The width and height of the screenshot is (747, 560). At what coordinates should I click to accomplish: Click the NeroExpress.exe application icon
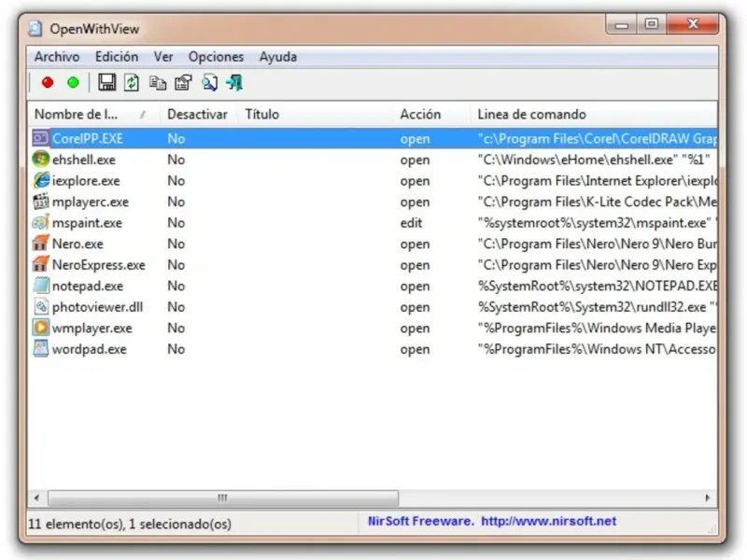pos(40,264)
